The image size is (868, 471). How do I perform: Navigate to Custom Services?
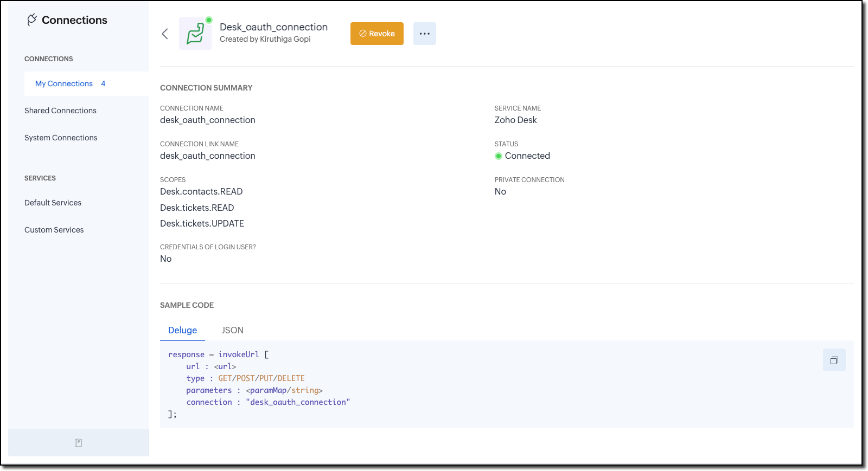click(x=54, y=230)
